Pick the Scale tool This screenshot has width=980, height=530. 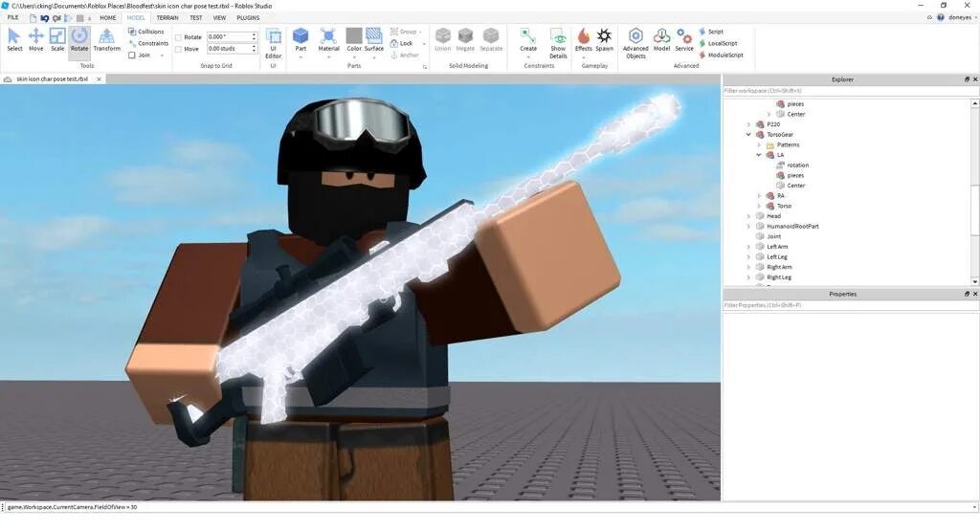[57, 39]
